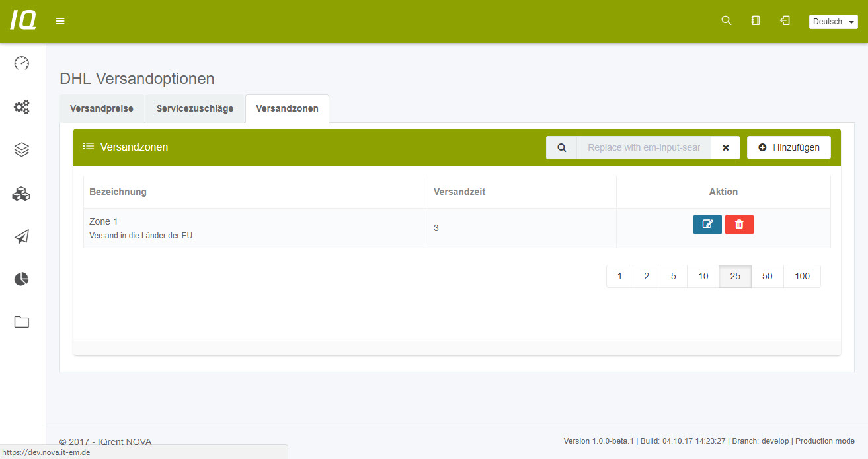Click the folder icon in sidebar
Screen dimensions: 868x459
22,322
